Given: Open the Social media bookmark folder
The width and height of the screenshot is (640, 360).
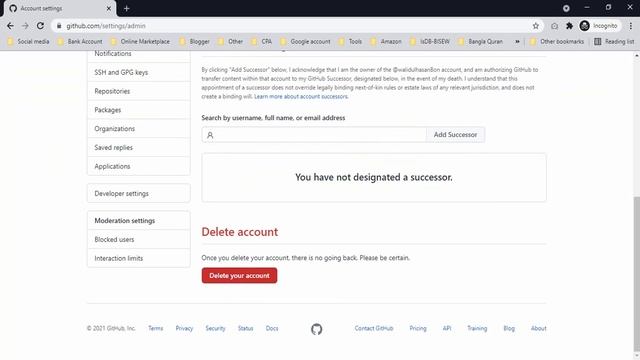Looking at the screenshot, I should [28, 42].
